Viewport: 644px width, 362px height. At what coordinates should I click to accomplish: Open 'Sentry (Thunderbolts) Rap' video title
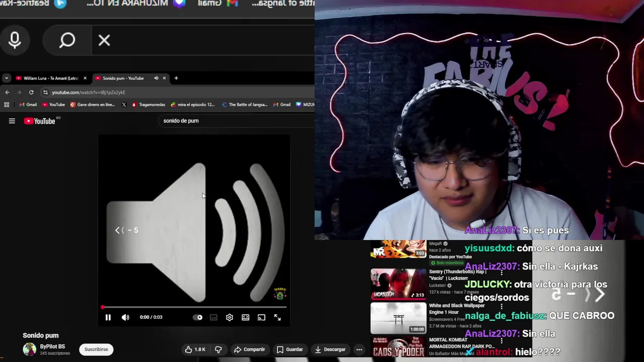[x=457, y=275]
